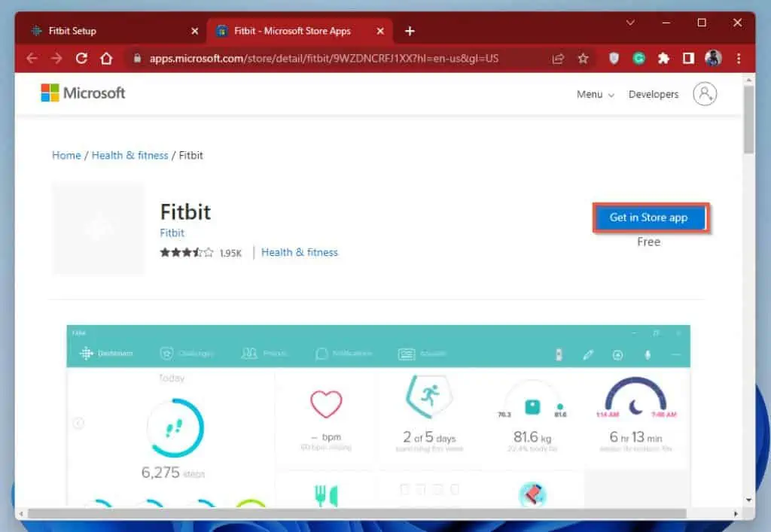The height and width of the screenshot is (532, 771).
Task: Open the Health & fitness category link
Action: click(300, 253)
